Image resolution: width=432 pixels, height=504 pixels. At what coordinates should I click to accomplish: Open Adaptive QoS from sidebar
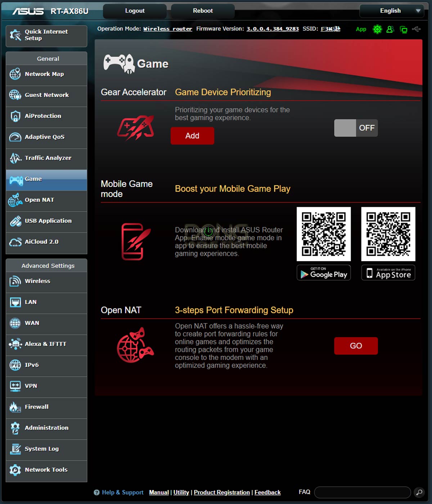point(45,137)
